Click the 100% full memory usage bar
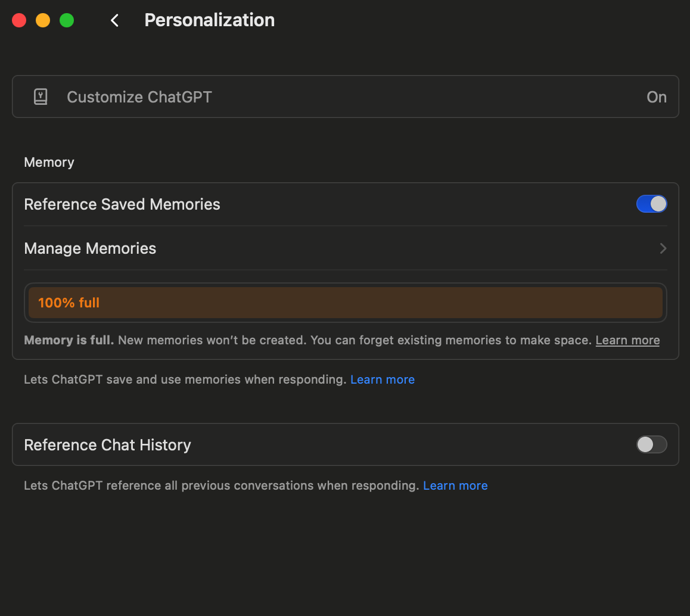The width and height of the screenshot is (690, 616). pyautogui.click(x=346, y=303)
